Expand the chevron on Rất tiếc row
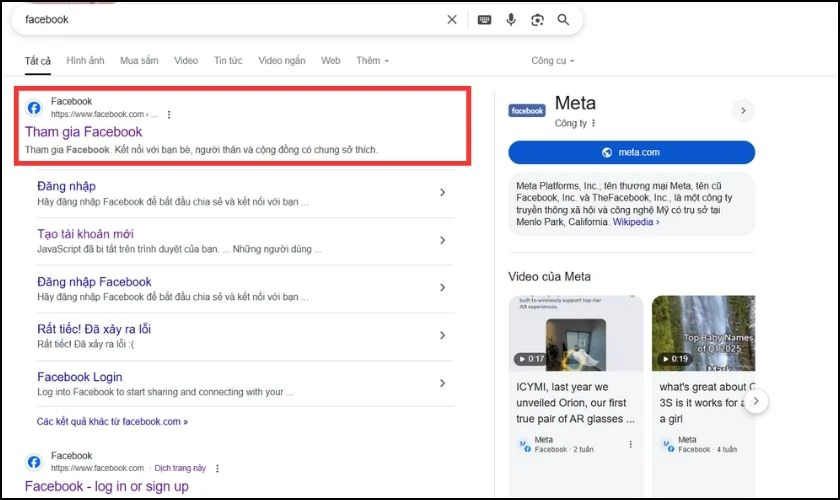 442,335
